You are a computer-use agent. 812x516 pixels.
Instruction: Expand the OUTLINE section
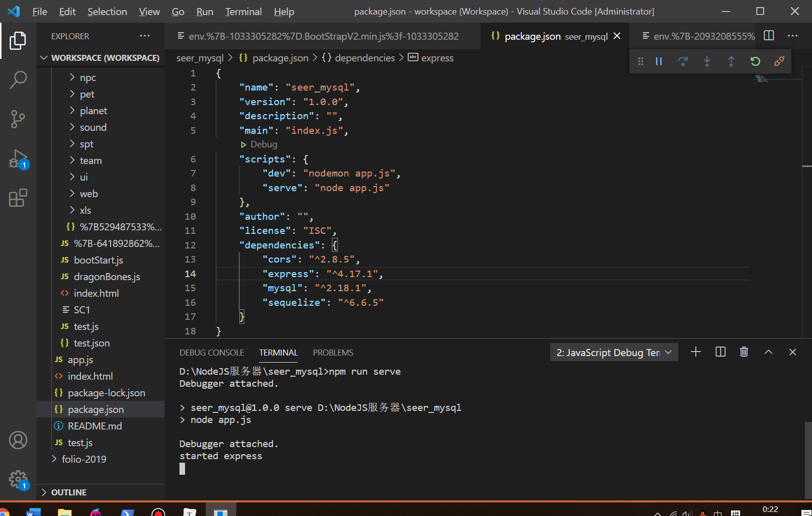[101, 492]
